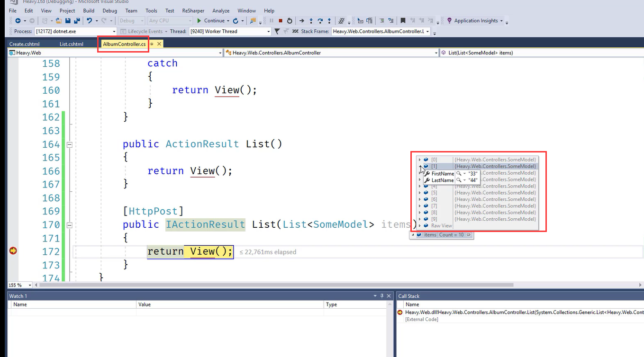Viewport: 644px width, 357px height.
Task: Click the Open File folder icon
Action: [x=59, y=21]
